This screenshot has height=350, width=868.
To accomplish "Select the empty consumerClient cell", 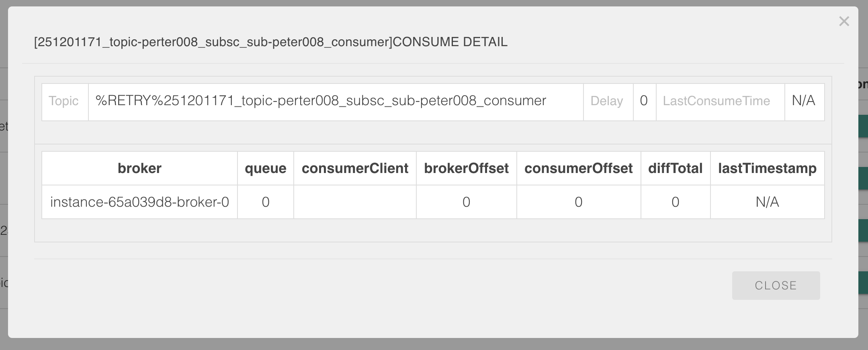I will point(355,202).
